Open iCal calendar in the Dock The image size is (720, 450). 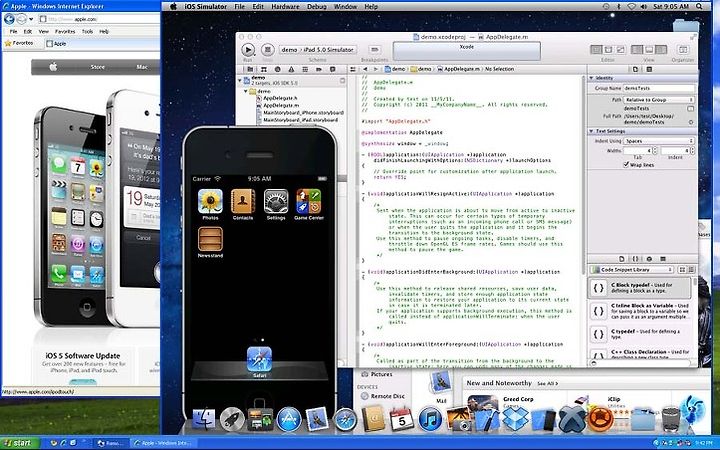(402, 419)
